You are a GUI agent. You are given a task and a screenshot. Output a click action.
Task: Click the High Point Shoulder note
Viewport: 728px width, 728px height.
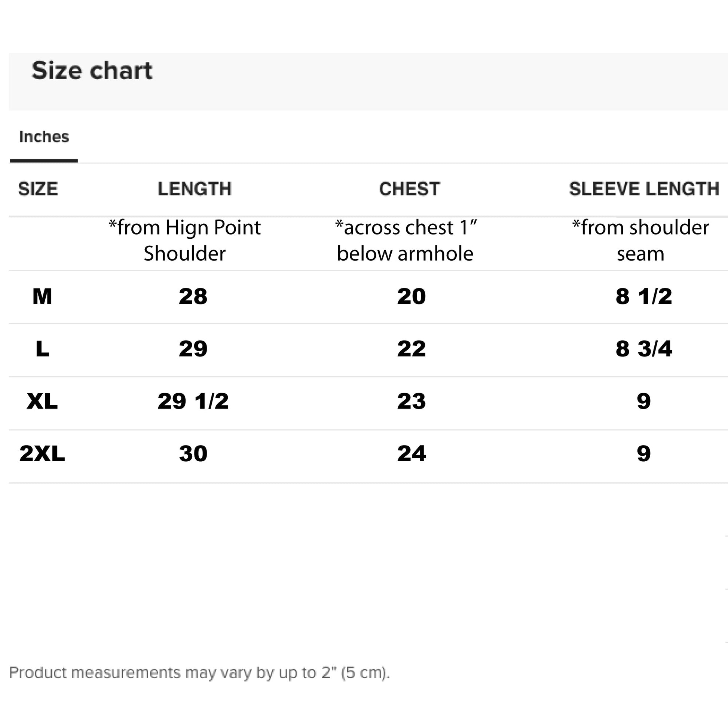[x=185, y=241]
